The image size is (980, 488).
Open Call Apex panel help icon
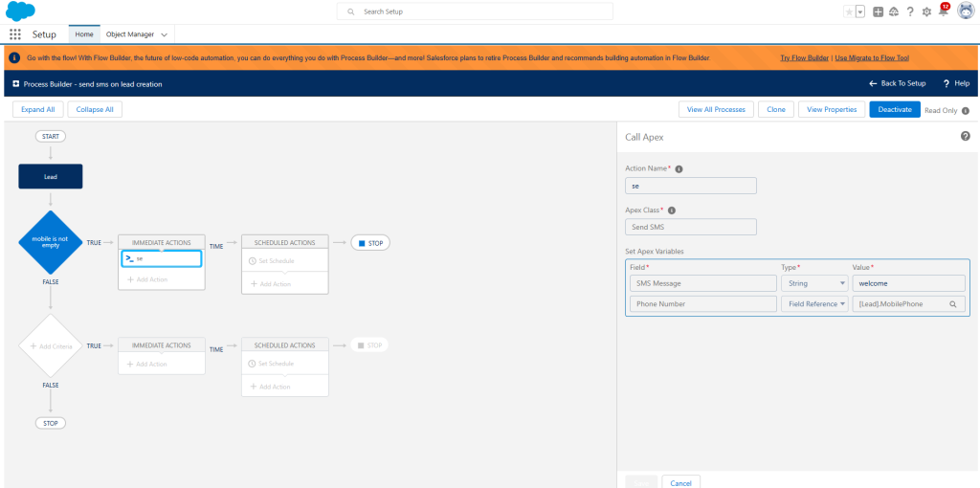(x=966, y=136)
